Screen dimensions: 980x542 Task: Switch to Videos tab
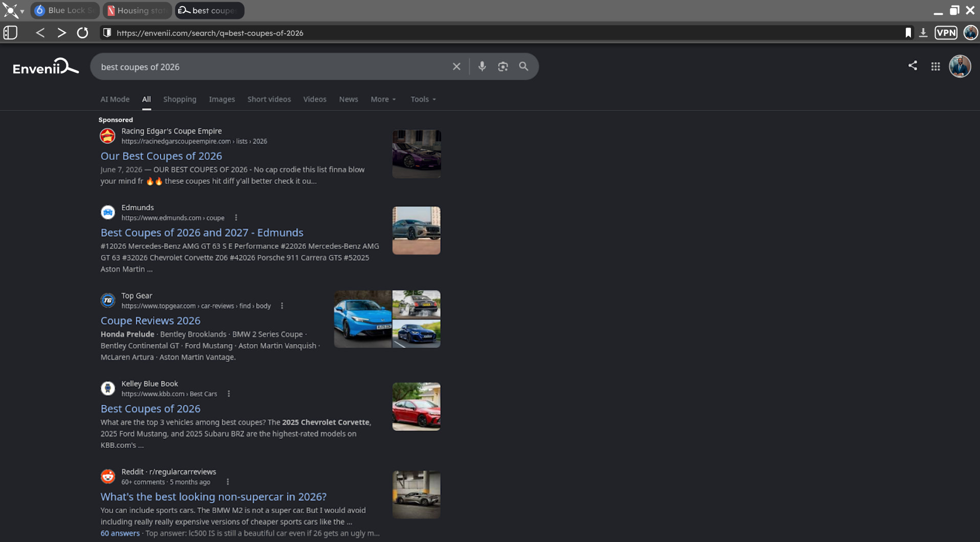[x=315, y=99]
